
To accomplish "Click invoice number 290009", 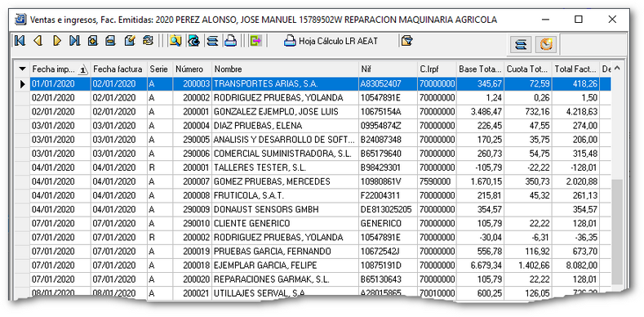I will [x=192, y=210].
